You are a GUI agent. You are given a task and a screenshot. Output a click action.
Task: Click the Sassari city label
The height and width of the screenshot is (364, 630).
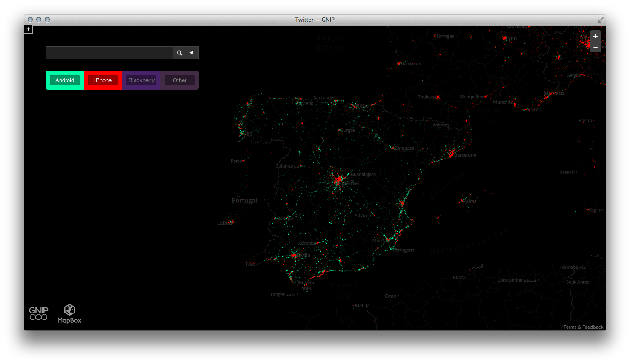coord(567,172)
